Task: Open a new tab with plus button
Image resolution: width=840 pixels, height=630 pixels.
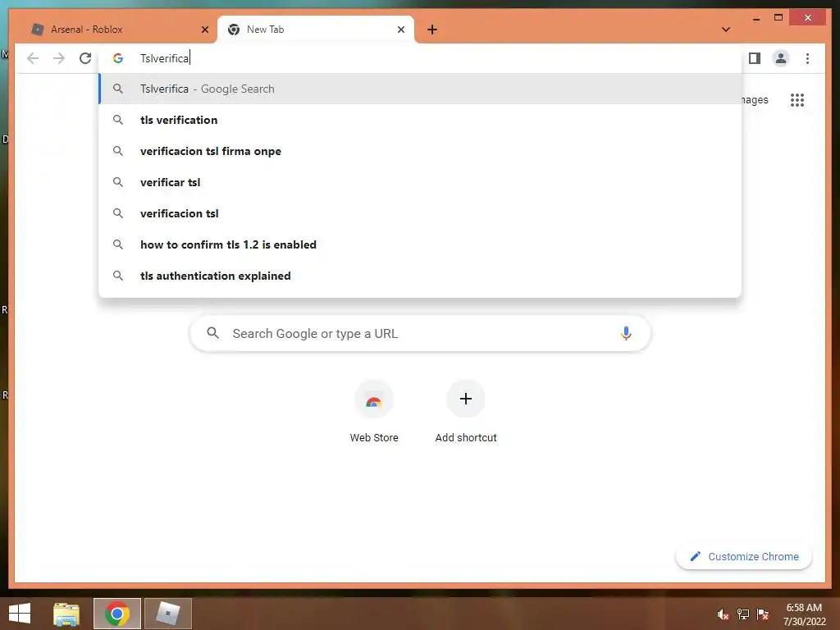Action: pos(432,30)
